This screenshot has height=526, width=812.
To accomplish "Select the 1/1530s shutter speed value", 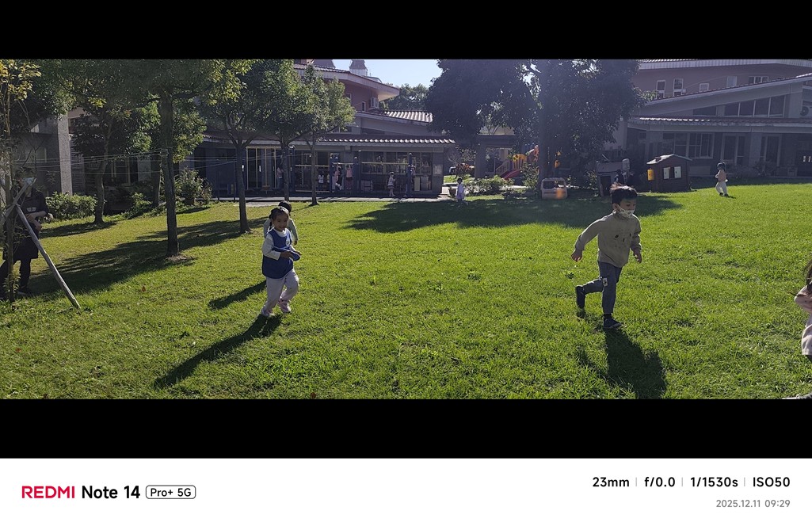I will click(714, 482).
